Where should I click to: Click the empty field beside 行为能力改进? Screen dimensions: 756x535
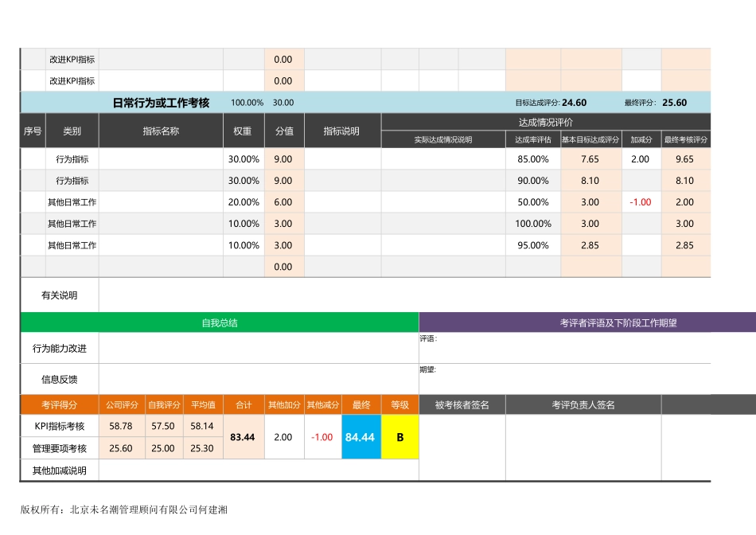click(259, 348)
